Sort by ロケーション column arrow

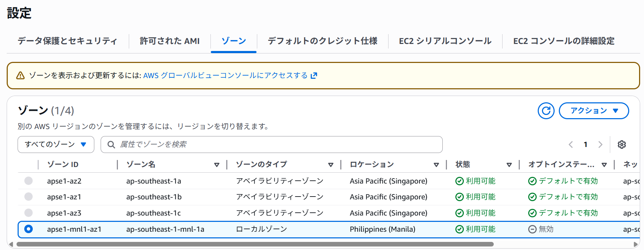coord(436,165)
